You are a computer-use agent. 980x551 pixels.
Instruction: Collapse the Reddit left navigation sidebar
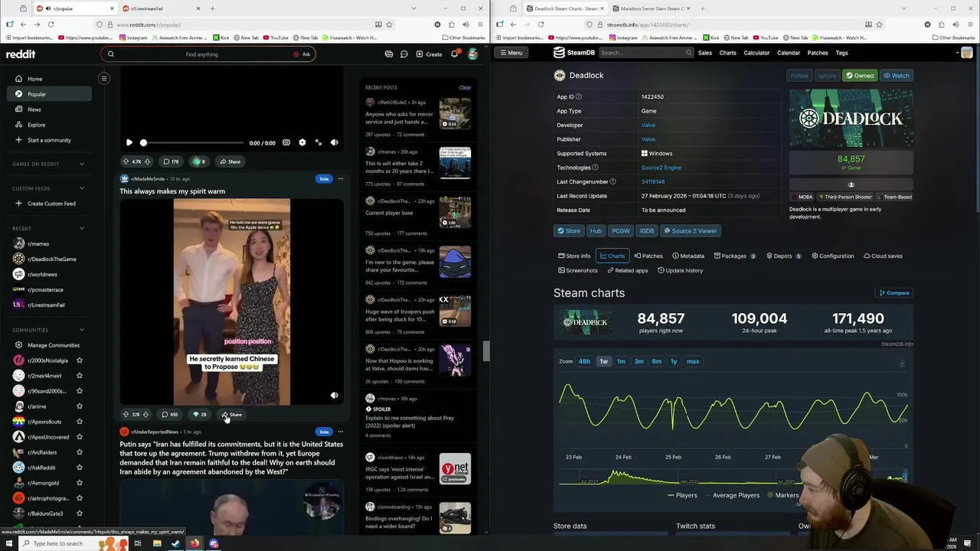pos(104,78)
